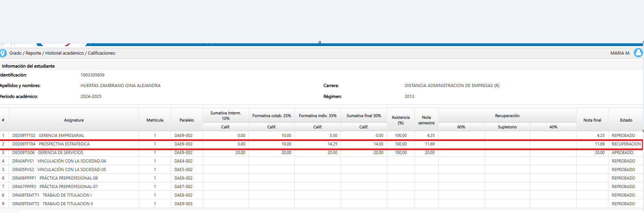Select VINCULACIÓN CON LA SOCIEDAD-05 row
The image size is (644, 212).
(322, 170)
